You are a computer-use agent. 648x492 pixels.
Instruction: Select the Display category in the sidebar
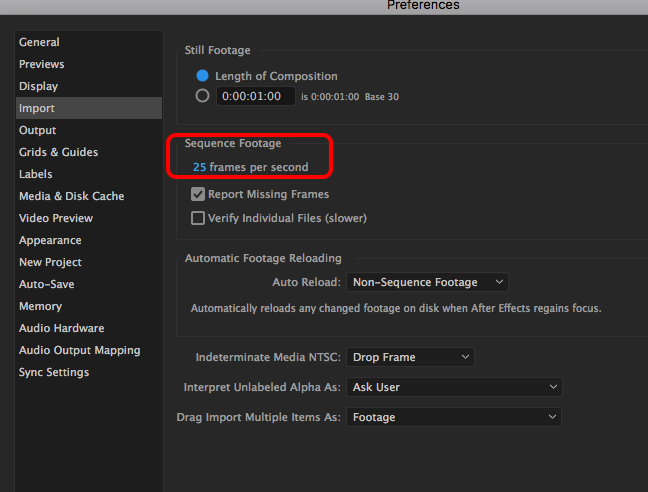39,86
